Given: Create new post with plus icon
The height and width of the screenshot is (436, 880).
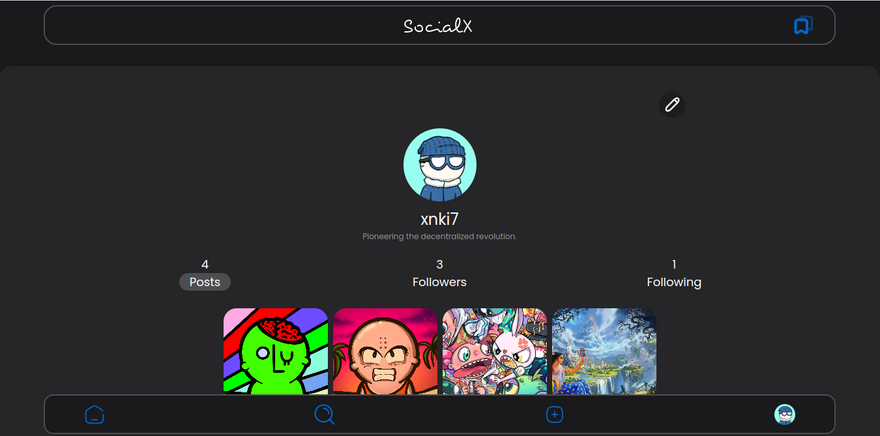Looking at the screenshot, I should click(x=554, y=415).
